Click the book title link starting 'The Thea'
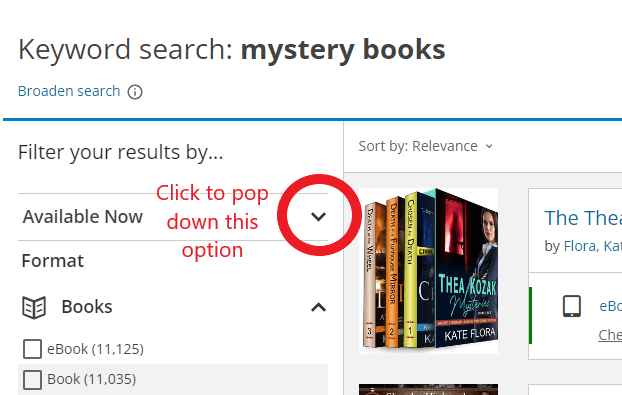This screenshot has height=395, width=622. click(x=583, y=218)
